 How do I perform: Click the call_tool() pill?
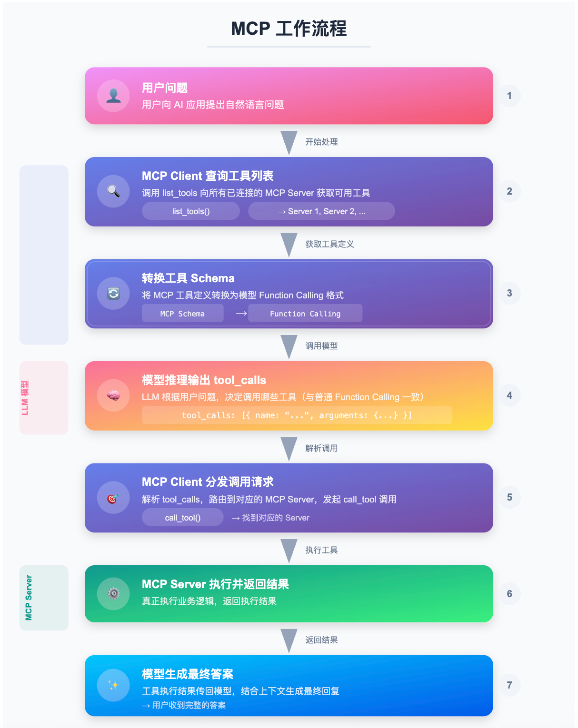pos(183,518)
